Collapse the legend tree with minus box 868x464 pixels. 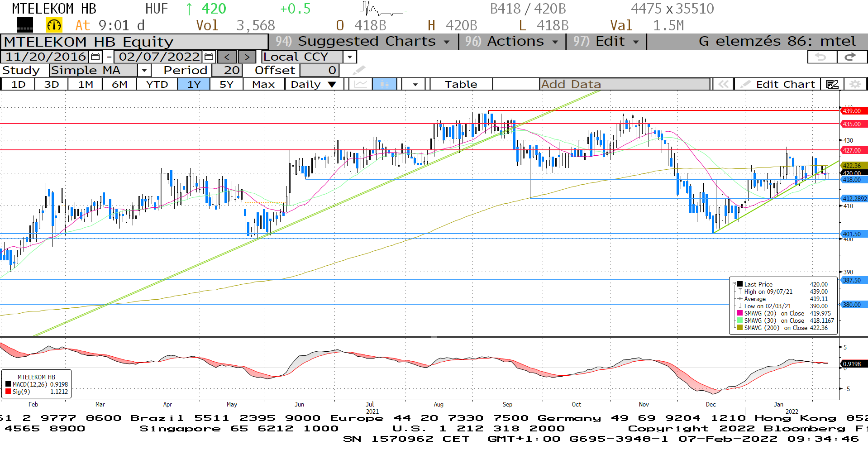tap(734, 284)
